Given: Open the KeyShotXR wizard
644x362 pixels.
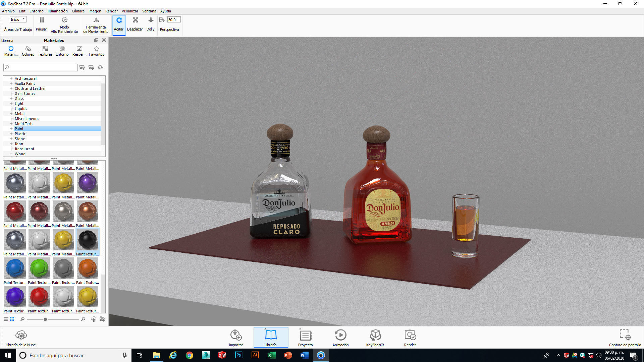Looking at the screenshot, I should click(375, 338).
